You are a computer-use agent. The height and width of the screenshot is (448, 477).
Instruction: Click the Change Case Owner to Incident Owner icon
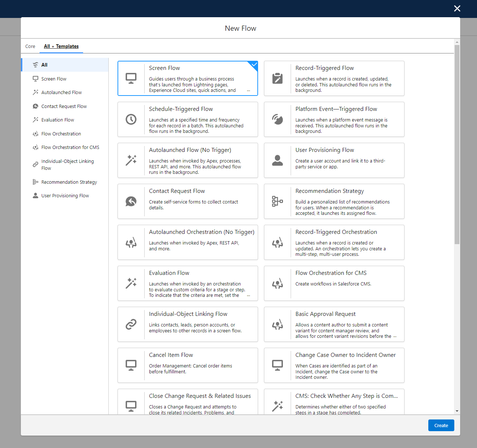pos(277,365)
